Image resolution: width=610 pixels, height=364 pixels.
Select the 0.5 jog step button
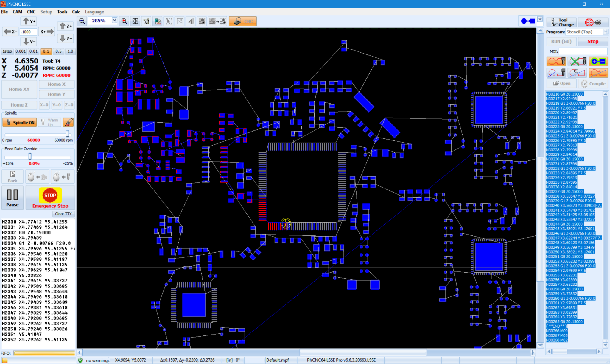[58, 51]
